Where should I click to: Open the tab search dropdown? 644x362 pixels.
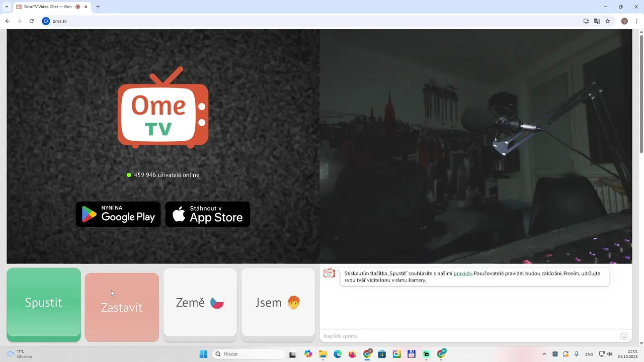[x=7, y=7]
